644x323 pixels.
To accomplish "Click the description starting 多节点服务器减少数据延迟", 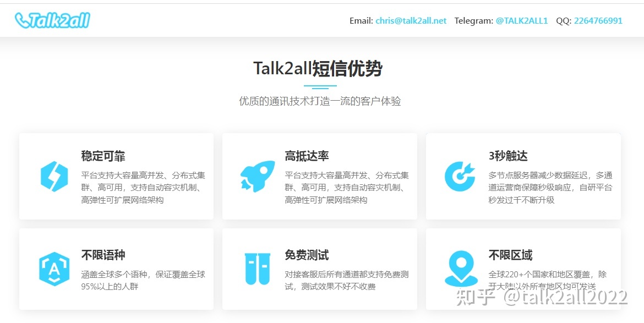I will (550, 188).
